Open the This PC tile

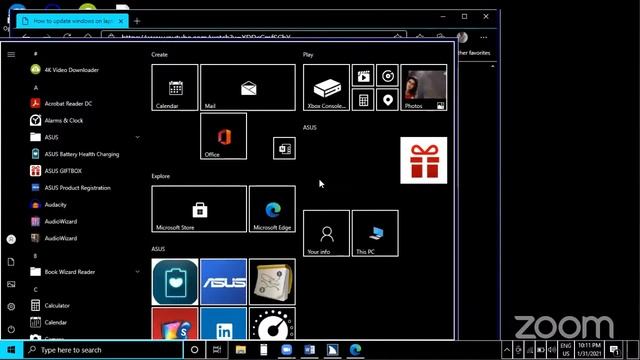click(375, 233)
